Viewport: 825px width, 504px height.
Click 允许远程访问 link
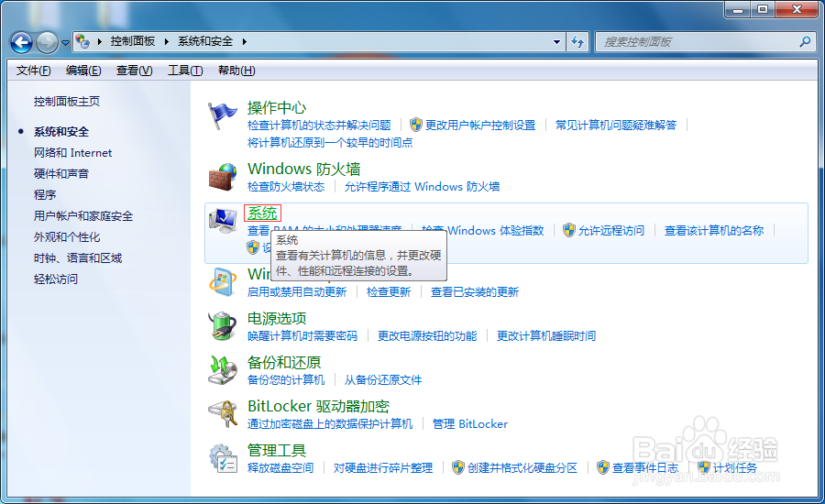[611, 230]
